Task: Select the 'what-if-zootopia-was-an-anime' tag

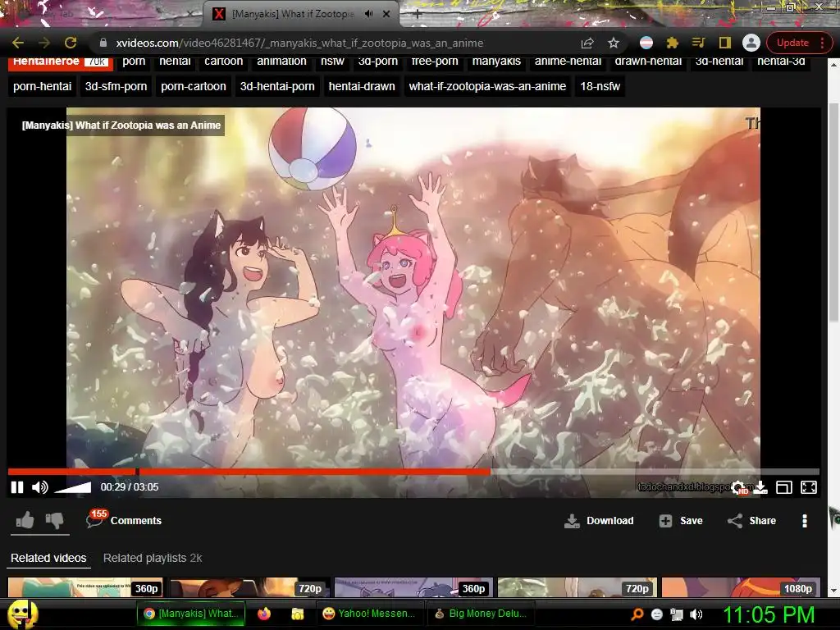Action: click(x=487, y=86)
